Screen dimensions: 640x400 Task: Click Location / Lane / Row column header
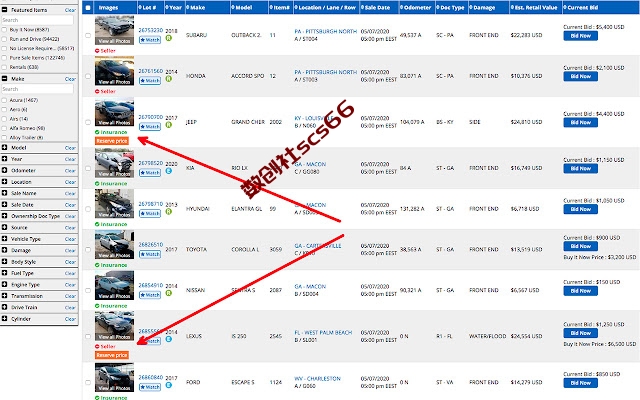coord(327,7)
